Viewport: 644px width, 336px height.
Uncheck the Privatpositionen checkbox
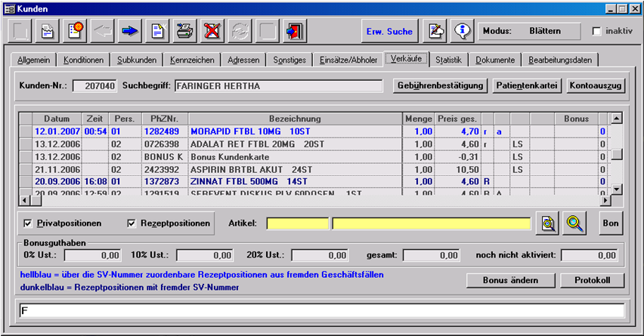(x=28, y=223)
